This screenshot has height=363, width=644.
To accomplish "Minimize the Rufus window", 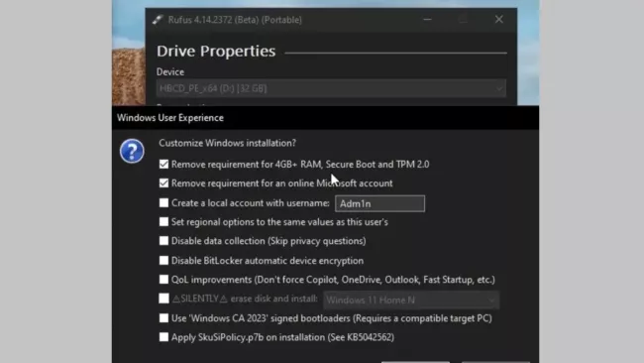I will [428, 19].
